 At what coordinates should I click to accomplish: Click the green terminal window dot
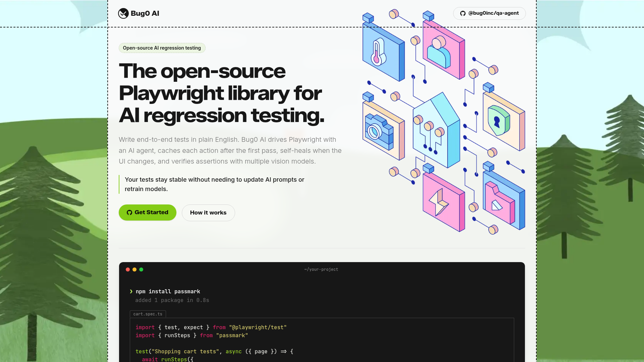(141, 269)
